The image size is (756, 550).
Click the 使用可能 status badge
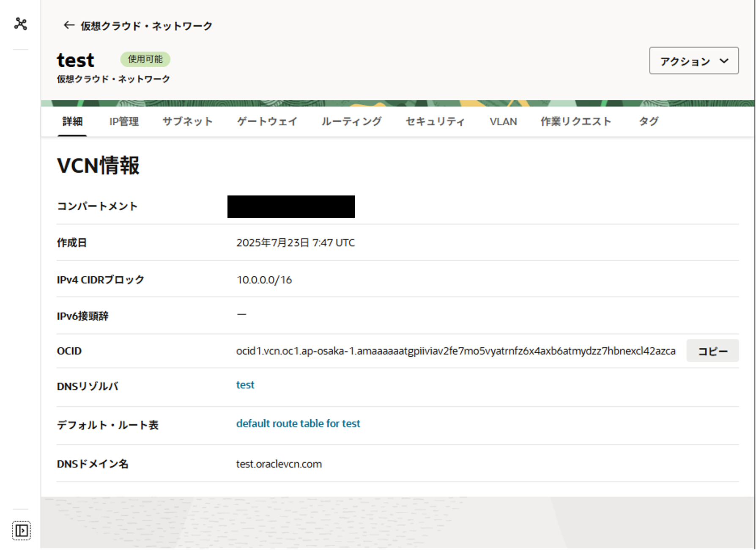click(145, 59)
